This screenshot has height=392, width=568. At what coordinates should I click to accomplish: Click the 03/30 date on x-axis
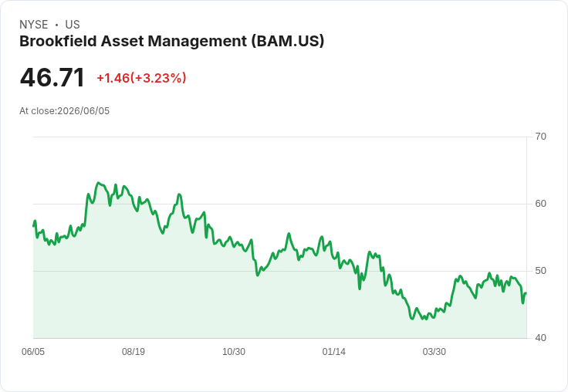434,351
